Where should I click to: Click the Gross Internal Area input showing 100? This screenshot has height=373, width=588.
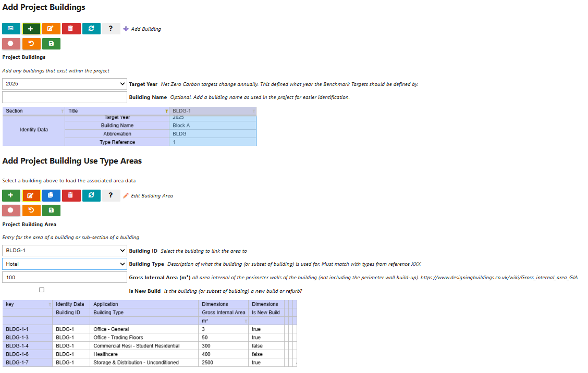click(65, 278)
